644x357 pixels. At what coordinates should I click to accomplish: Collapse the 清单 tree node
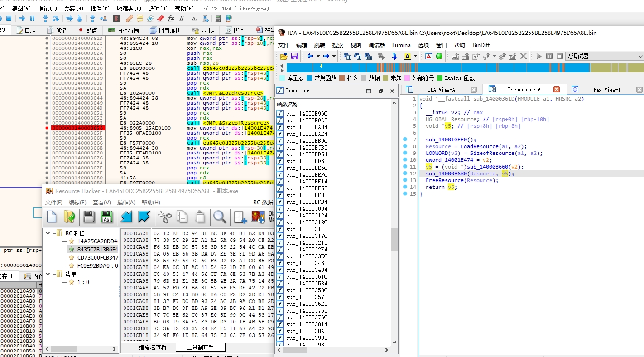(48, 274)
